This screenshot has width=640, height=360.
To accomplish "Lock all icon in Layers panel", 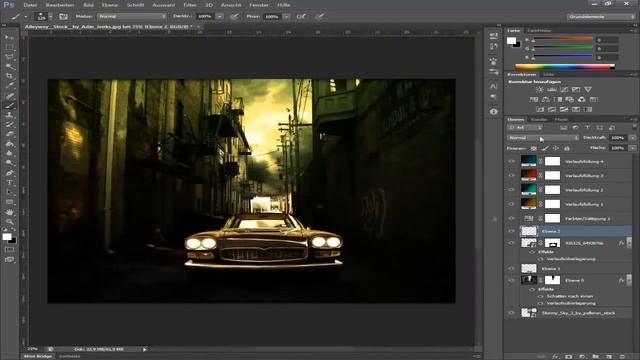I will 567,148.
